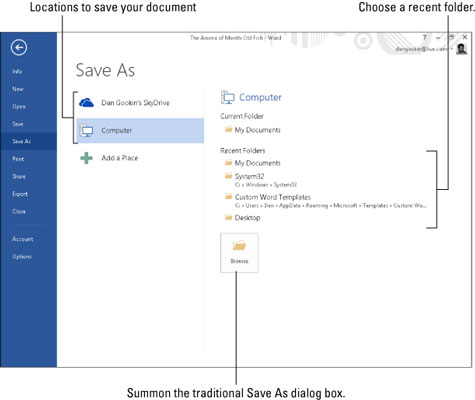
Task: Click the SkyDrive cloud icon
Action: [86, 102]
